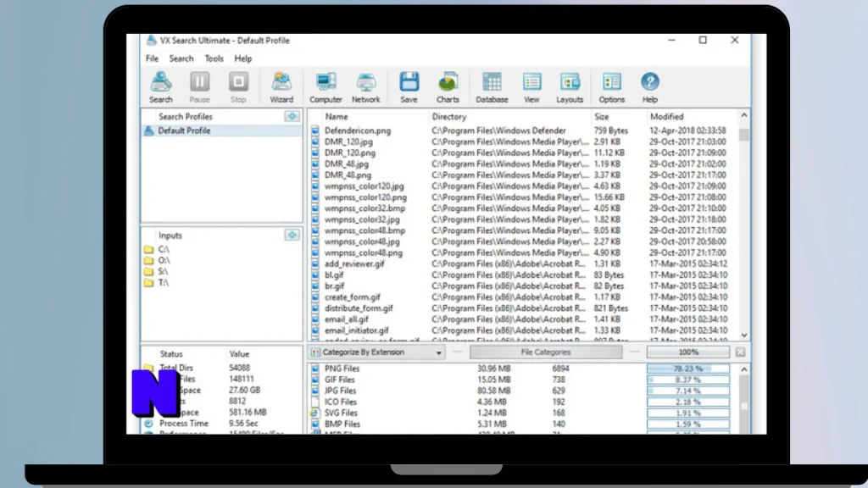
Task: Click the View toolbar icon
Action: pos(531,87)
